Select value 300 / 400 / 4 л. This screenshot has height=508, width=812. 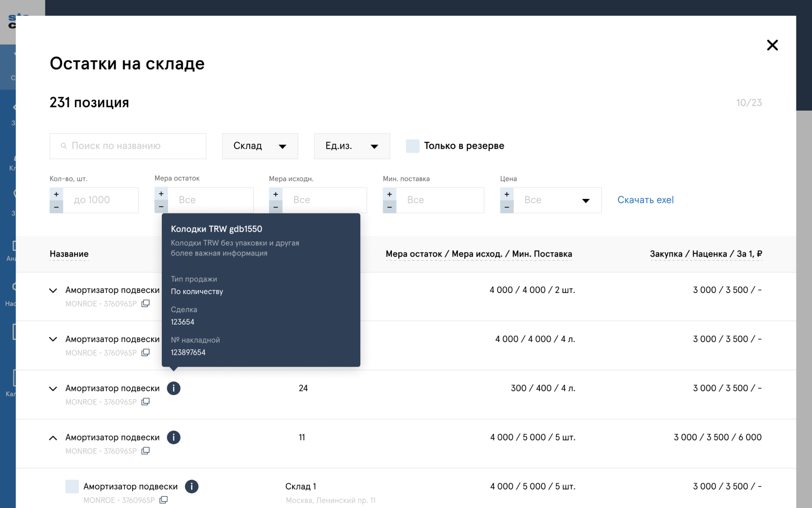[543, 388]
